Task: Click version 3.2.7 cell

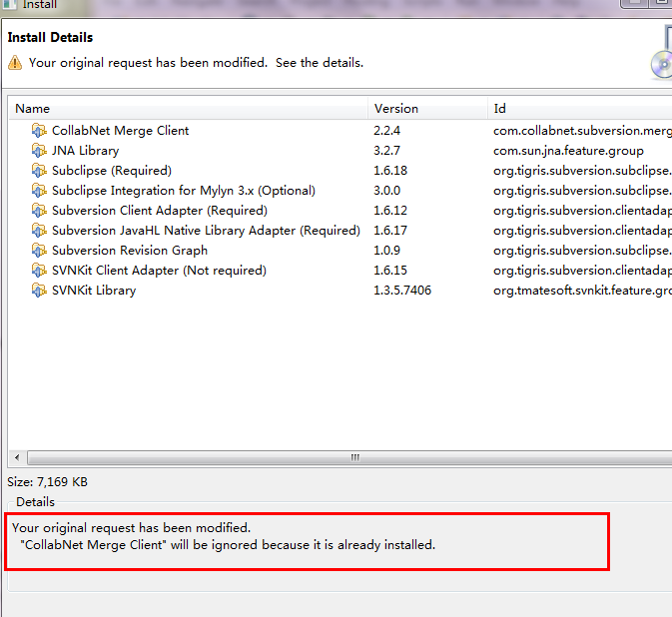Action: 386,151
